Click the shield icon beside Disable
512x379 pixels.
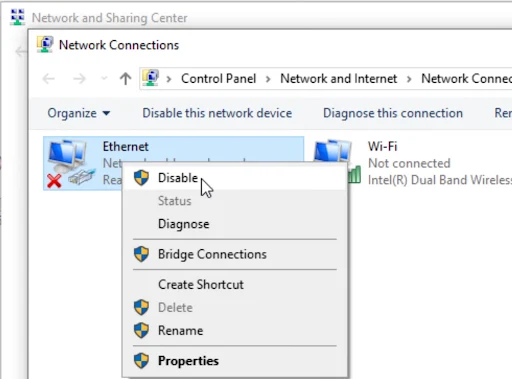point(141,178)
